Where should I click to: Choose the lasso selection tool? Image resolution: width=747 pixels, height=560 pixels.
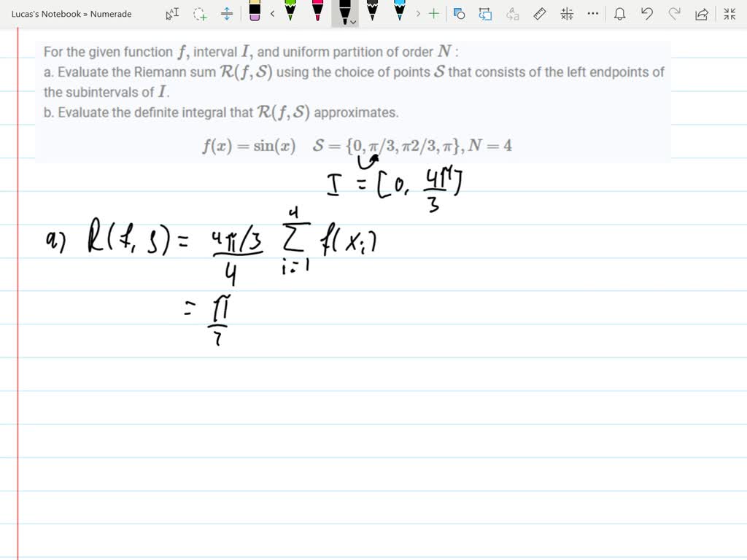(x=199, y=13)
